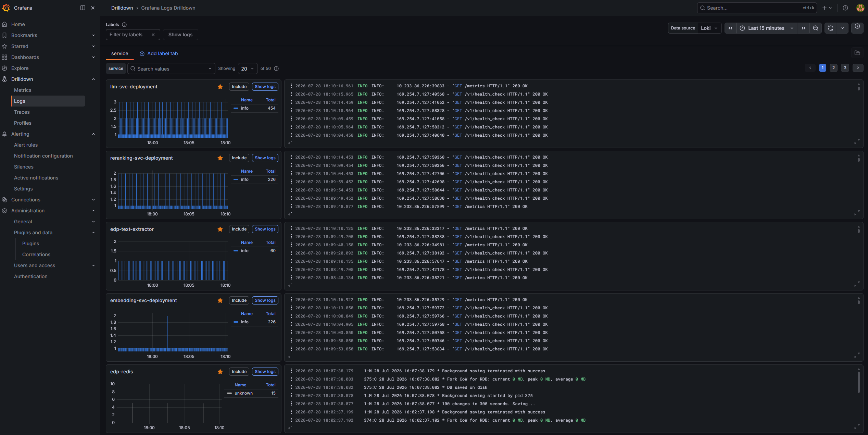The image size is (868, 435).
Task: Click the Search values input field
Action: pos(171,69)
